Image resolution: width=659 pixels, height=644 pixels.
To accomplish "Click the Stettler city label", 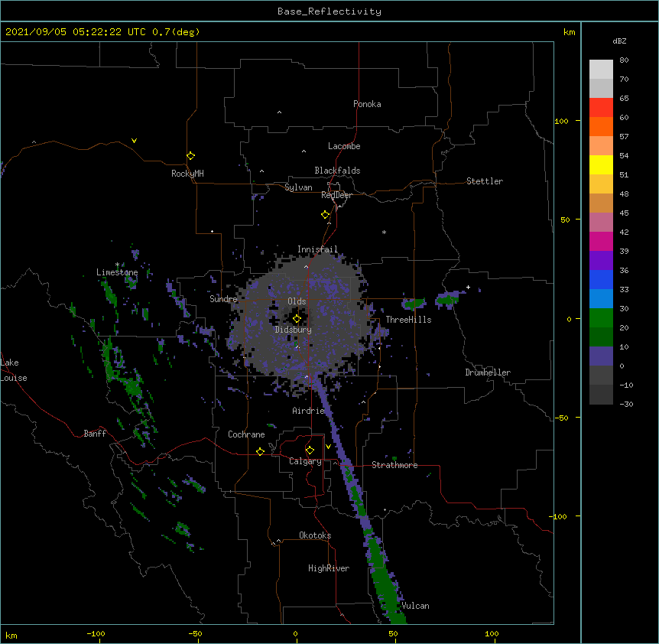I will click(x=485, y=181).
